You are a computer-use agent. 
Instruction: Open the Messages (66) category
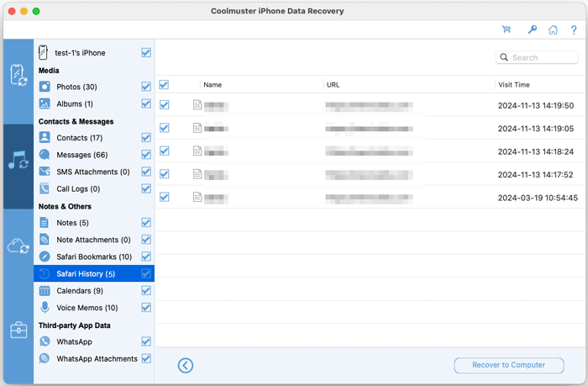(82, 155)
